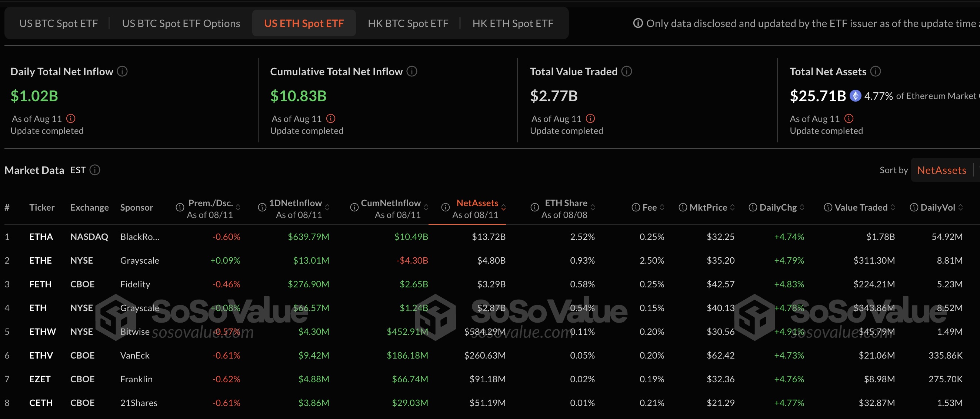Click $1.02B daily total inflow figure
Image resolution: width=980 pixels, height=419 pixels.
pyautogui.click(x=34, y=96)
